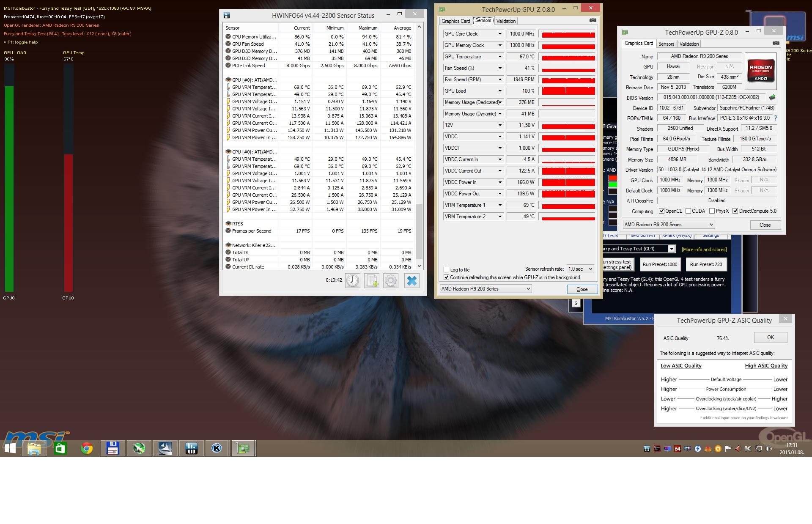Click the Run Preset:1080 button
812x524 pixels.
pos(660,264)
